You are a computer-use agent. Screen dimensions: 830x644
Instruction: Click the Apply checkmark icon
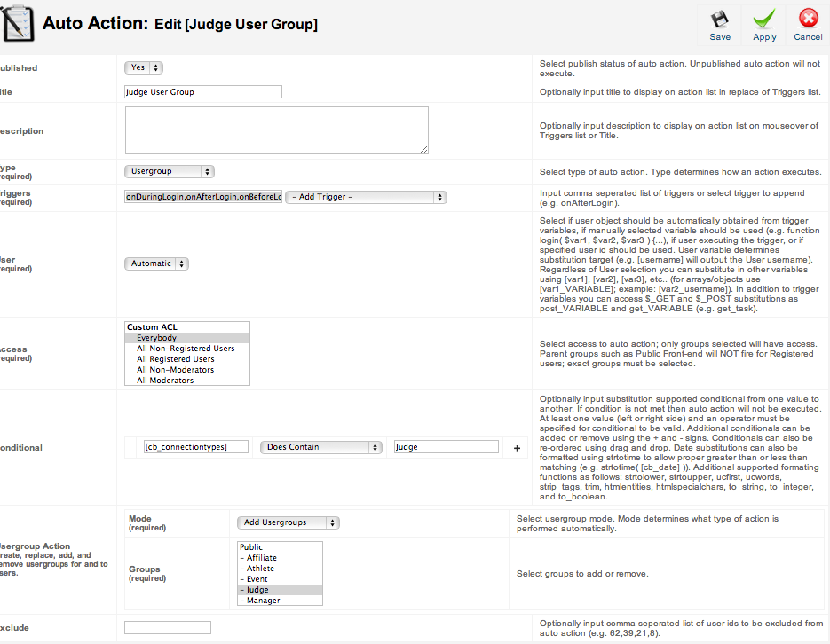pos(764,19)
